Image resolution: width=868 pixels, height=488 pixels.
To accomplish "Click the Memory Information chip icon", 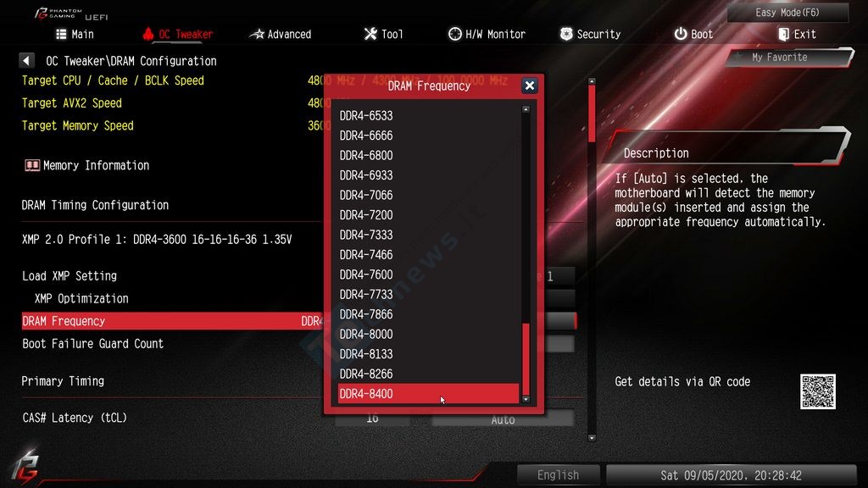I will coord(32,165).
